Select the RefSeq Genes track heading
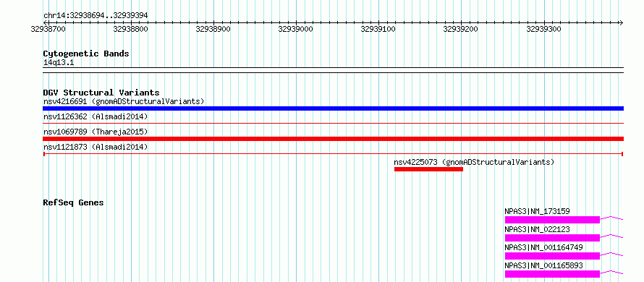This screenshot has width=644, height=282. pos(73,202)
